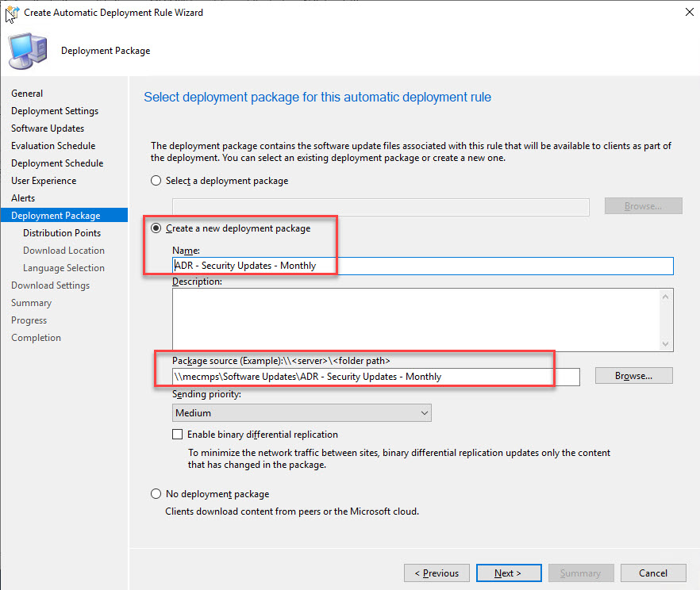The height and width of the screenshot is (590, 700).
Task: Enable binary differential replication checkbox
Action: 178,435
